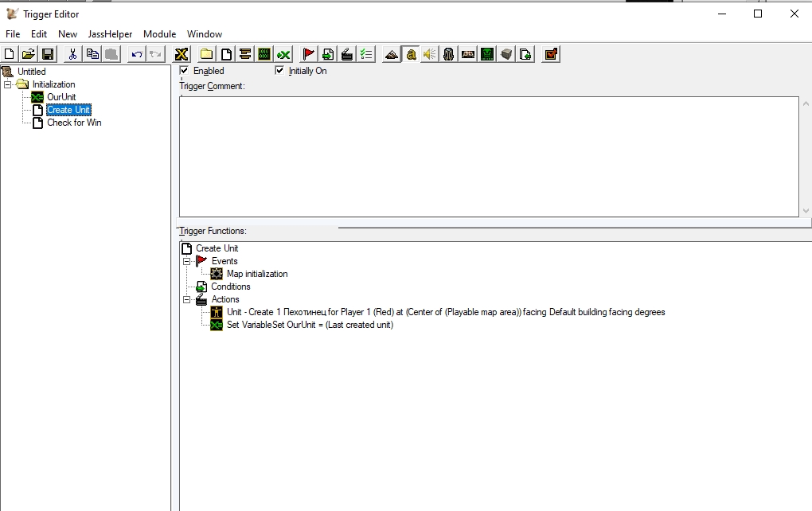Save the map with the floppy disk icon
Viewport: 812px width, 511px height.
[x=48, y=54]
